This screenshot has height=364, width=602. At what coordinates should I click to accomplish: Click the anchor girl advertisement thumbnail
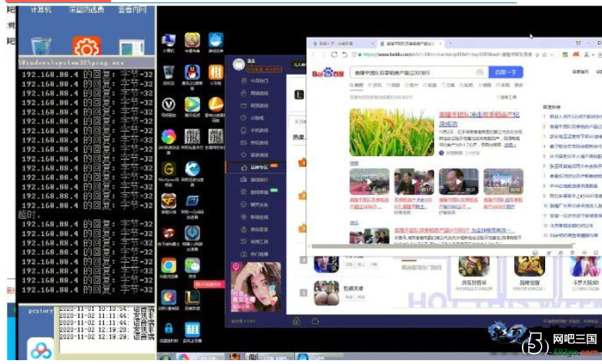256,287
